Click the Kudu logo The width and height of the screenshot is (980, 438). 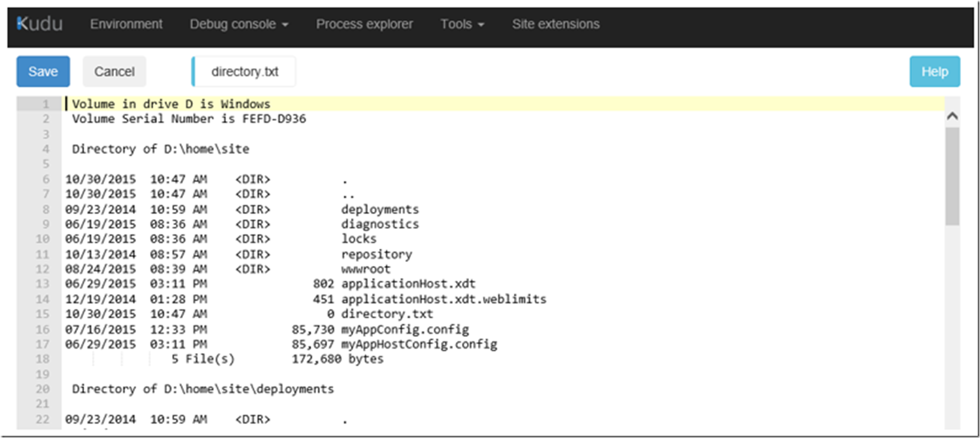pos(40,24)
